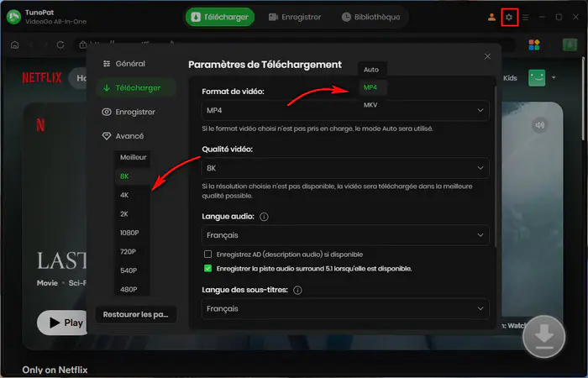Click Restaurer les paramètres button
This screenshot has width=588, height=378.
pos(136,314)
